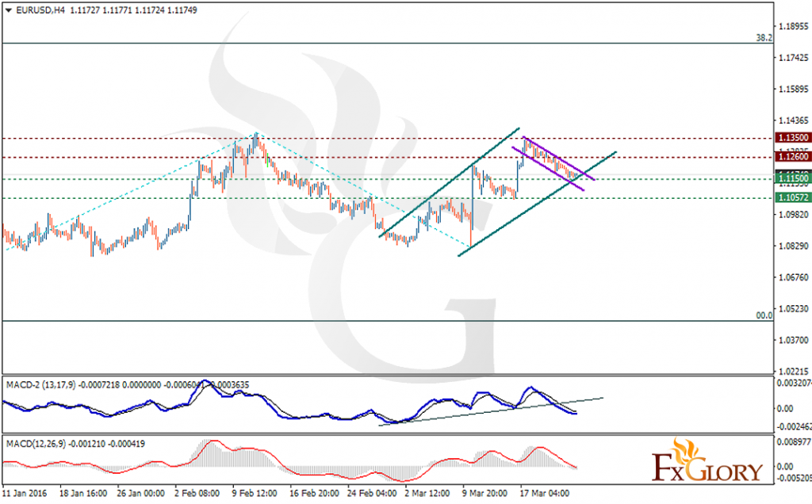Screen dimensions: 812x504
Task: Click the 24 Feb 04:00 date label
Action: point(371,493)
